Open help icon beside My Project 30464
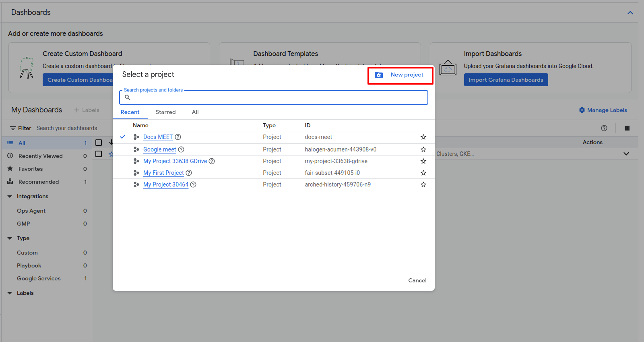 193,184
